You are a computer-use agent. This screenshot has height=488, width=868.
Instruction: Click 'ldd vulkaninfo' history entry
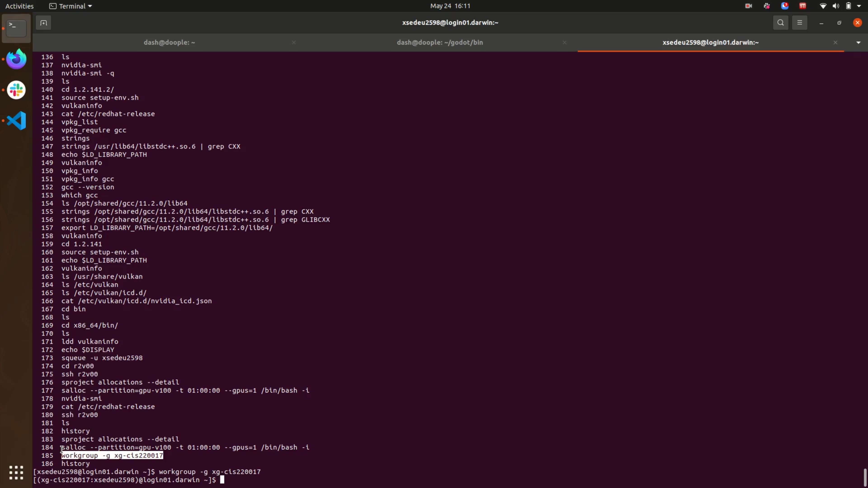(x=90, y=342)
